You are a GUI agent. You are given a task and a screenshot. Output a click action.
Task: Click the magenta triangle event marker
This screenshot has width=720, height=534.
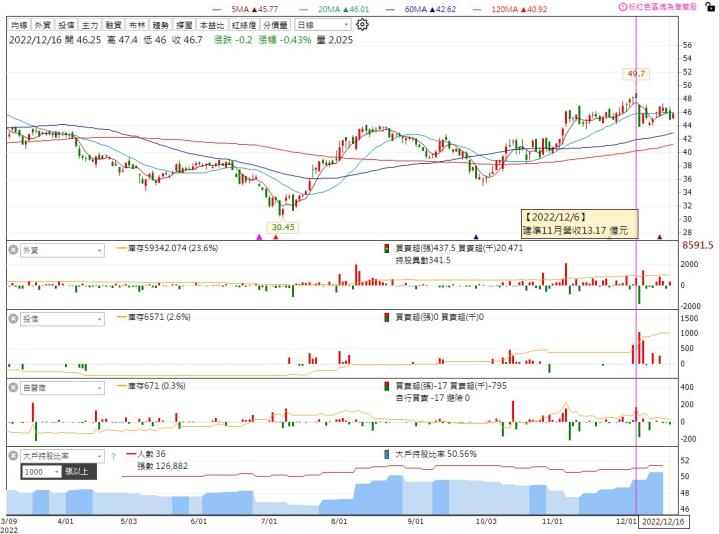click(259, 237)
